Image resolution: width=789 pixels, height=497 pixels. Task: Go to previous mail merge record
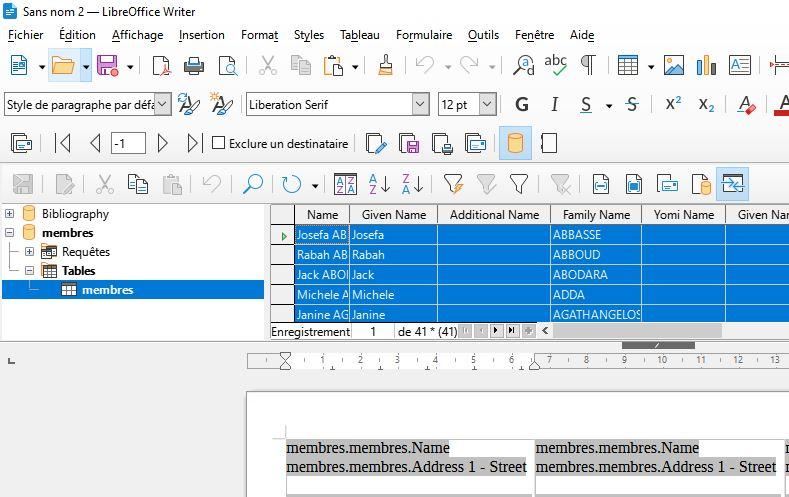point(95,143)
